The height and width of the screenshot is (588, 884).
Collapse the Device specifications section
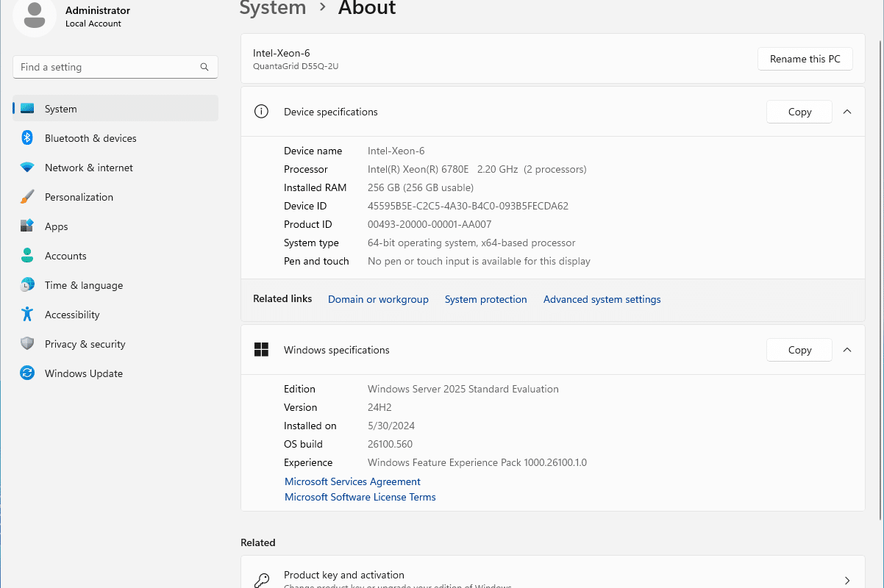[847, 112]
